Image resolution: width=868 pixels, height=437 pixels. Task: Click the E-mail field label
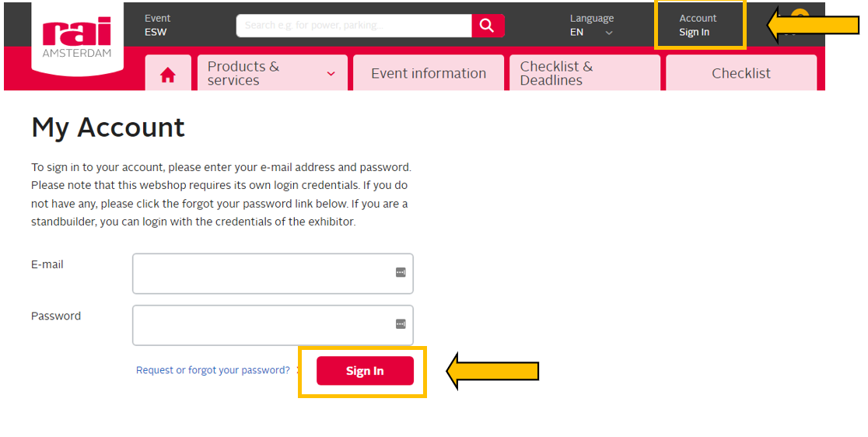[47, 264]
